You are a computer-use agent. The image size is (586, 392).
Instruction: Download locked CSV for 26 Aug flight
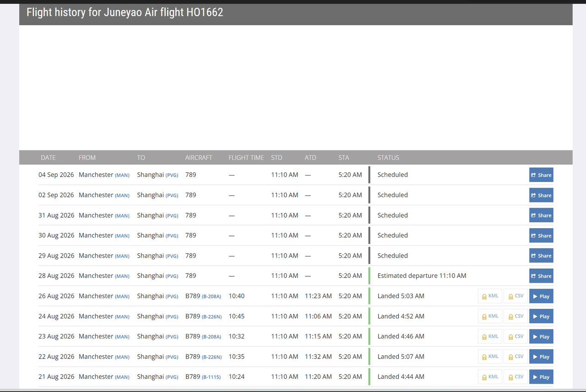click(515, 296)
